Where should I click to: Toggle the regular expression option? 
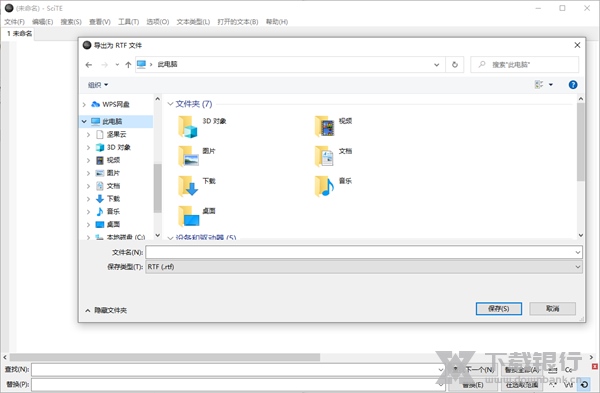pos(553,384)
